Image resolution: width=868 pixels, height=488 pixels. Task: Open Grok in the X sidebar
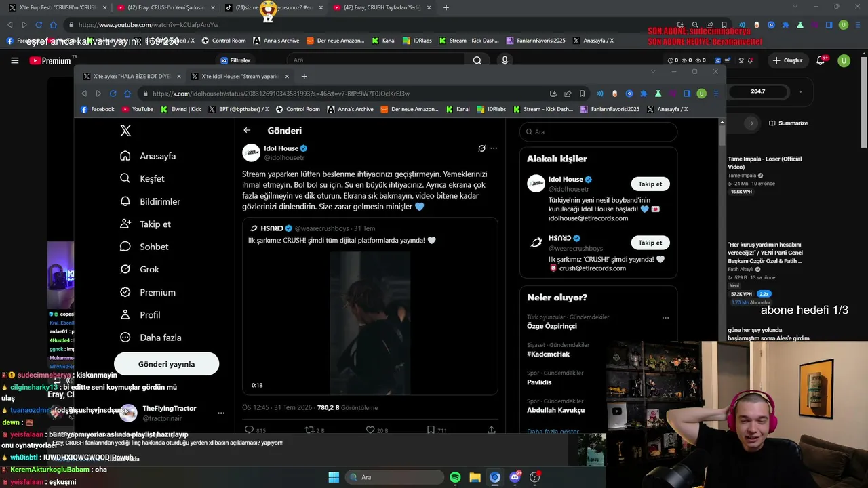[x=139, y=269]
